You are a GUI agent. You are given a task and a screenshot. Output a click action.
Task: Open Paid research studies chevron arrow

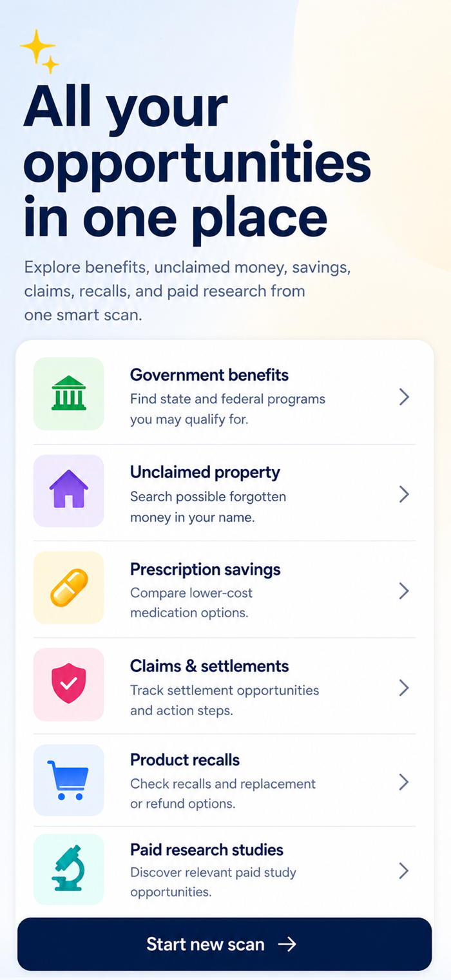pos(404,871)
